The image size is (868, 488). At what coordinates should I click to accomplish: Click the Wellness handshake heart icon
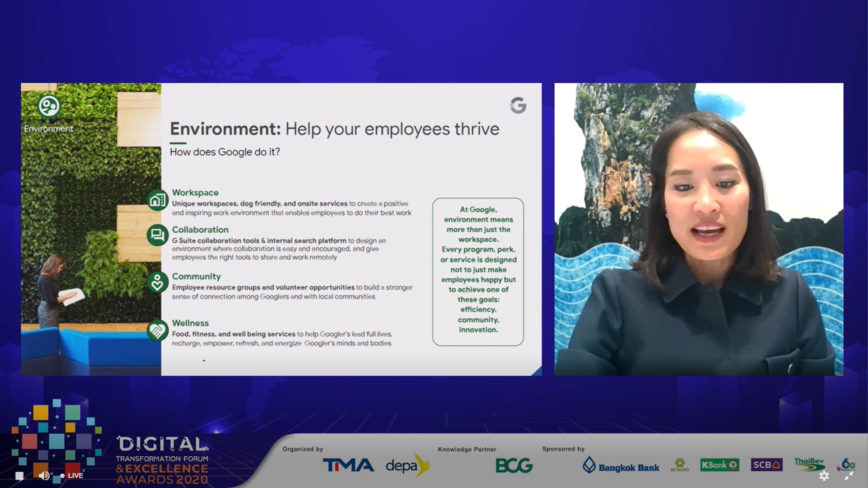coord(157,331)
